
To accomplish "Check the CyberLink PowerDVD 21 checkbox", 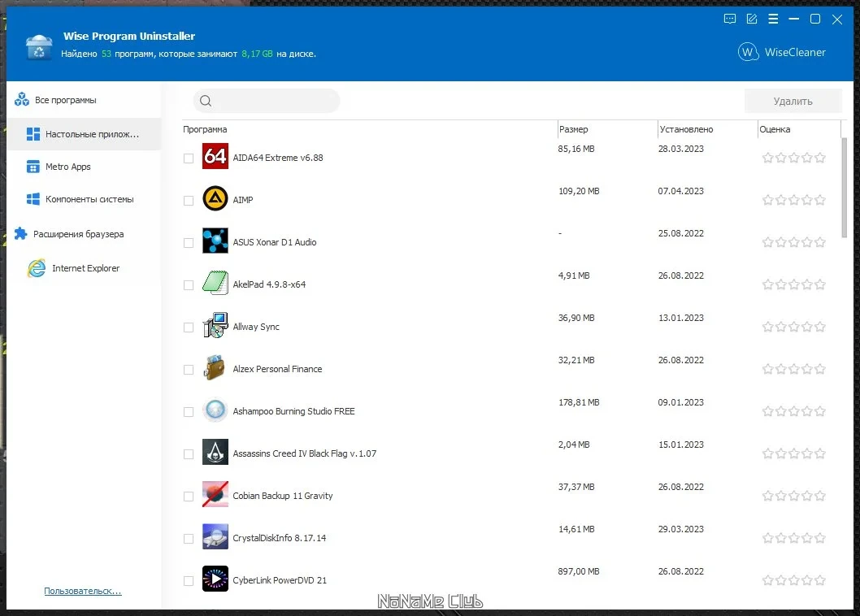I will [x=189, y=581].
